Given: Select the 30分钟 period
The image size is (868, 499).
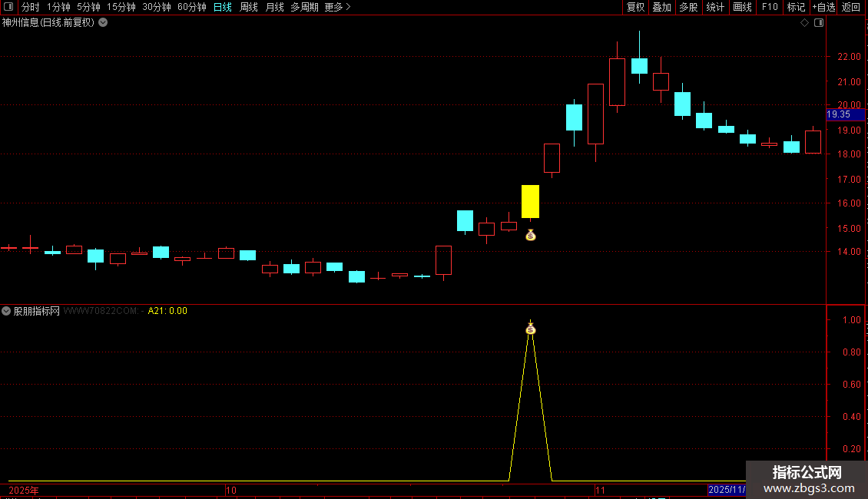Looking at the screenshot, I should point(156,7).
